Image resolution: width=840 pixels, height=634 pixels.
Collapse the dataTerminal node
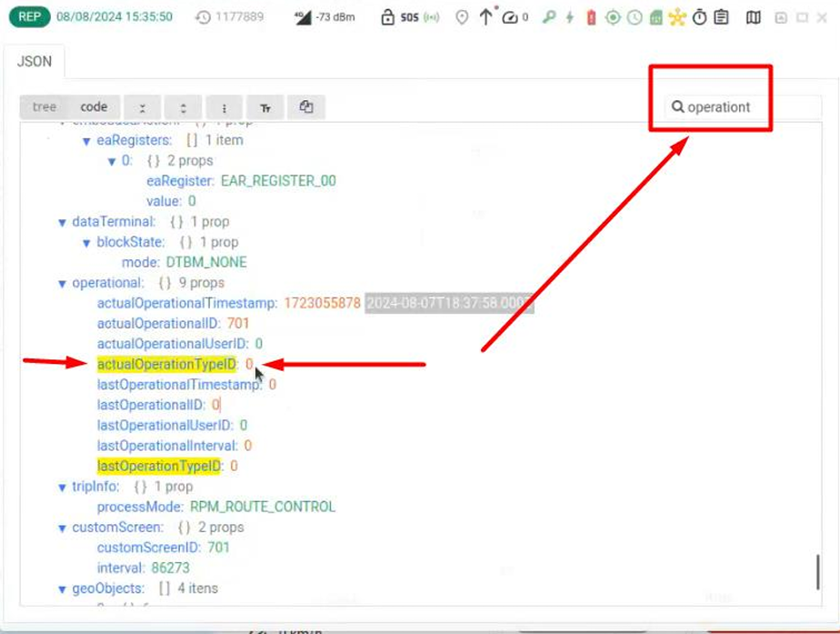(x=63, y=222)
